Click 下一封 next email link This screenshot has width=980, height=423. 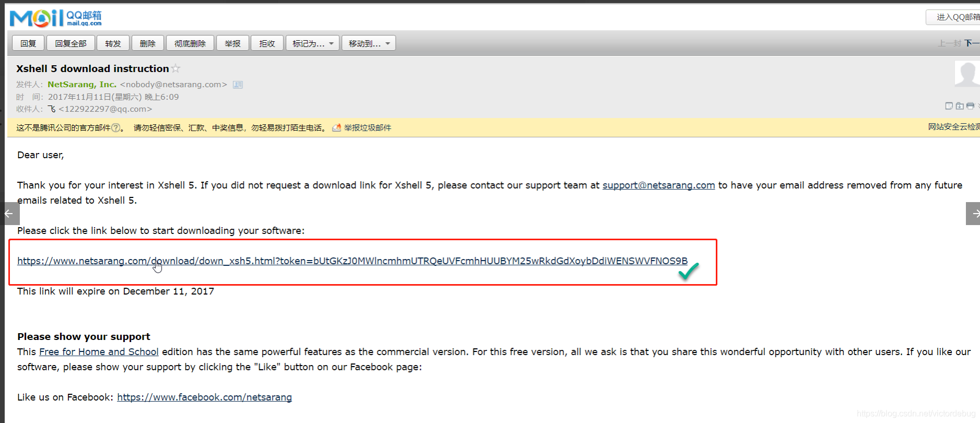(972, 43)
